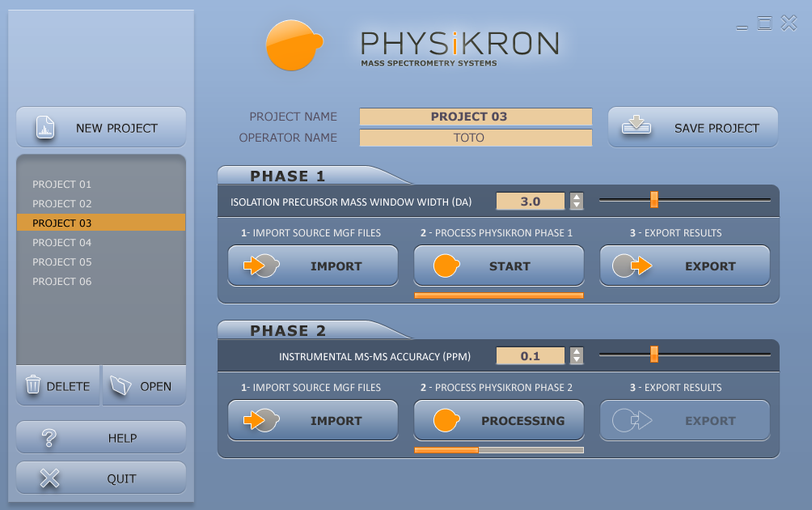Open the selected project
This screenshot has height=510, width=812.
[x=145, y=385]
